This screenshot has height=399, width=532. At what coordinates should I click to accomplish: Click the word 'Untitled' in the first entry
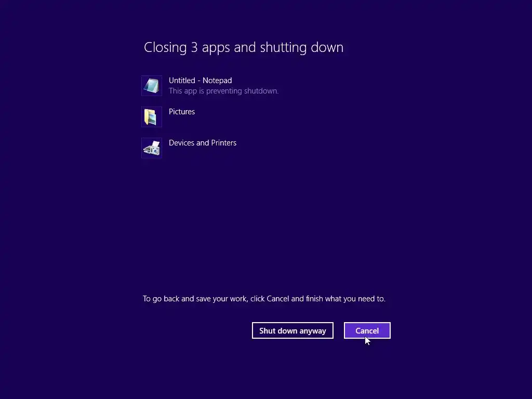[x=182, y=81]
